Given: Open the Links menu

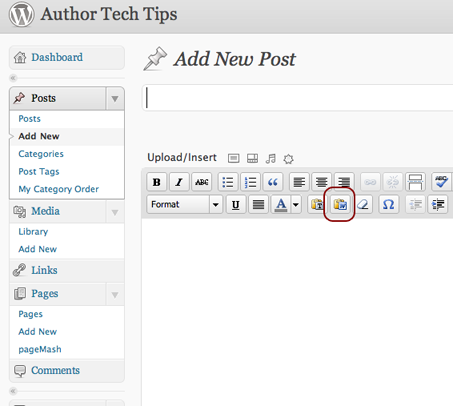Looking at the screenshot, I should coord(67,270).
